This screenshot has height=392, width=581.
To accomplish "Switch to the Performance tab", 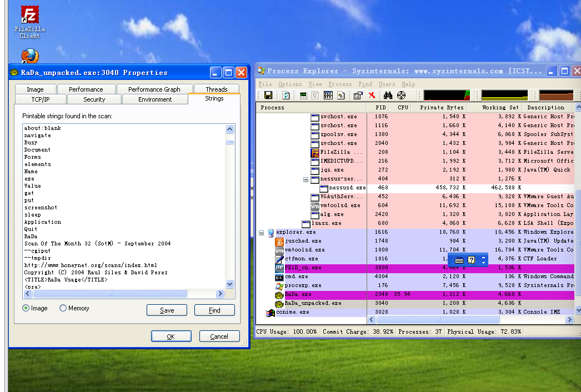I will (x=86, y=89).
